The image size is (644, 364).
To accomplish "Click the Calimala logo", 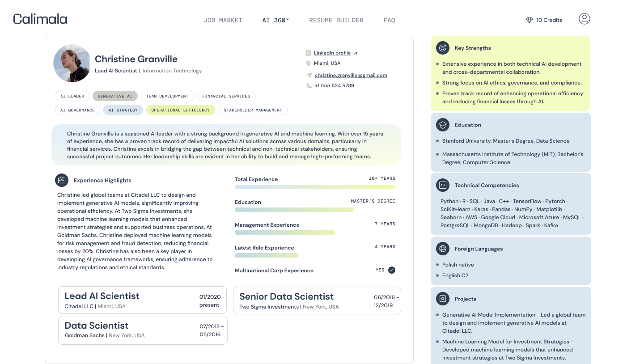I will [40, 19].
